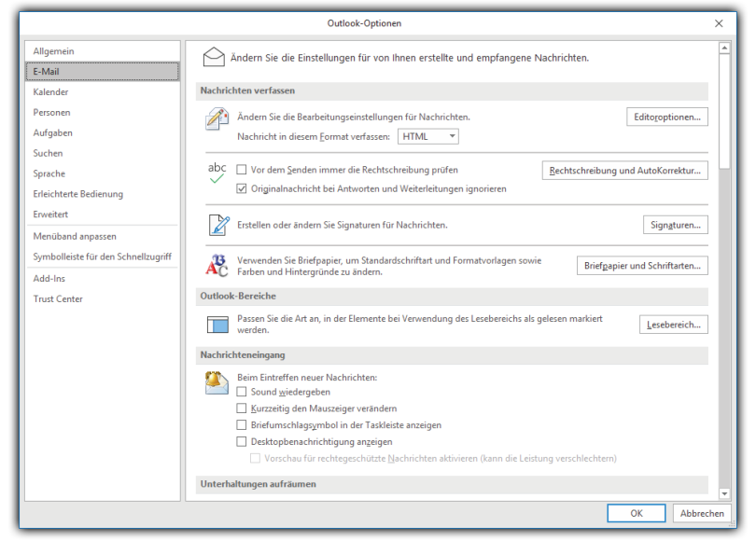This screenshot has width=756, height=540.
Task: Click the Nachrichten verfassen section header
Action: tap(452, 90)
